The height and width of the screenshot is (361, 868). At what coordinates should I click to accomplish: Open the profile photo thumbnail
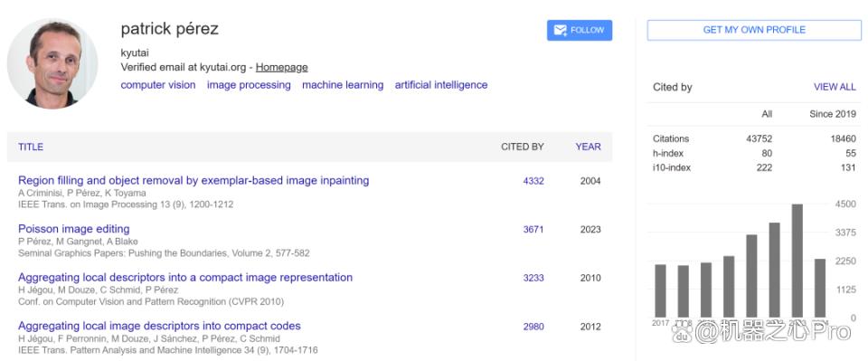[52, 63]
